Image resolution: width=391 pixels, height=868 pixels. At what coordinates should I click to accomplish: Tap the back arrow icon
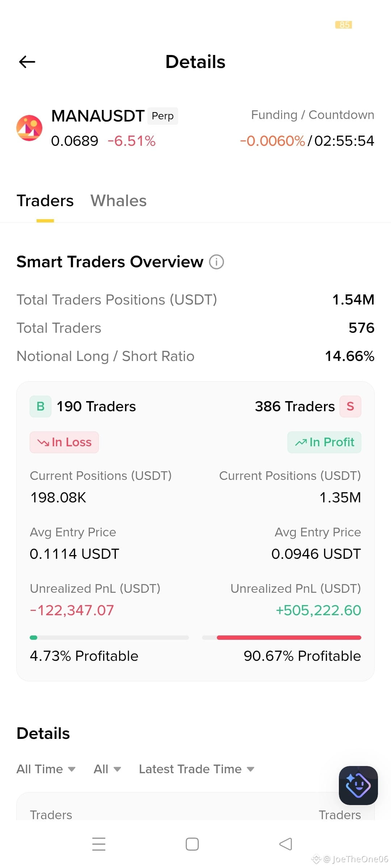click(x=27, y=62)
